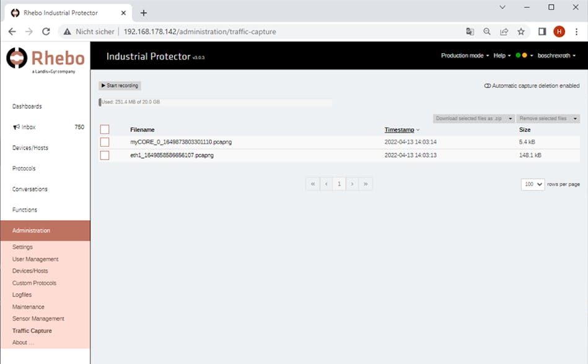Check the eth1 pcapng file checkbox
The height and width of the screenshot is (364, 588).
tap(105, 155)
